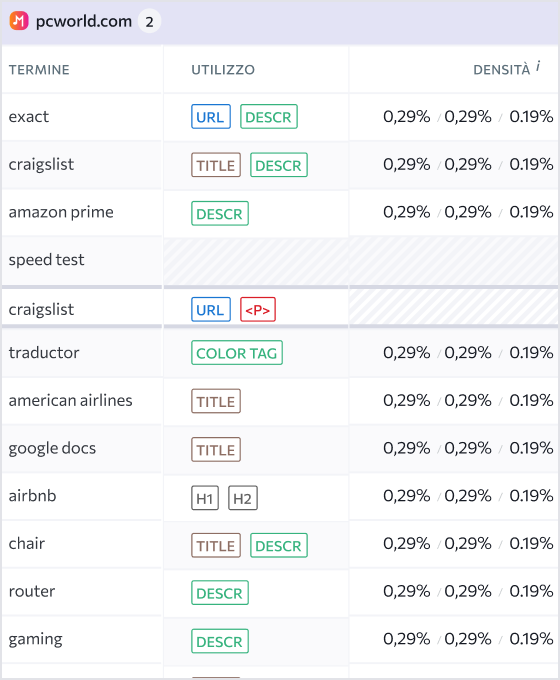The image size is (560, 680).
Task: Click TITLE tag in american airlines row
Action: (x=216, y=401)
